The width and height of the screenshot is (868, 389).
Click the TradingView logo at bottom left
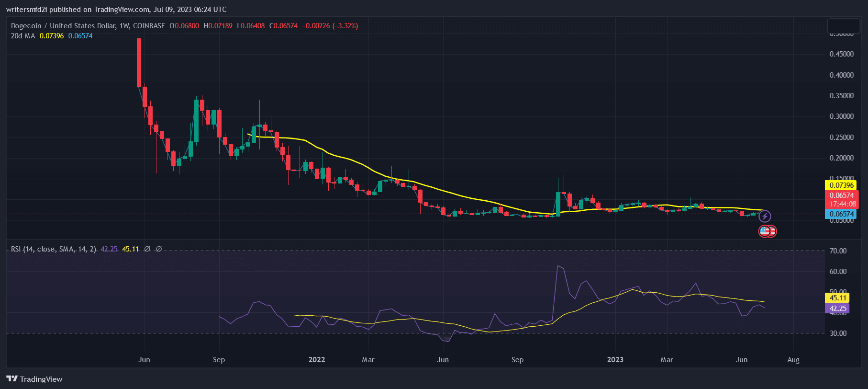pos(34,379)
